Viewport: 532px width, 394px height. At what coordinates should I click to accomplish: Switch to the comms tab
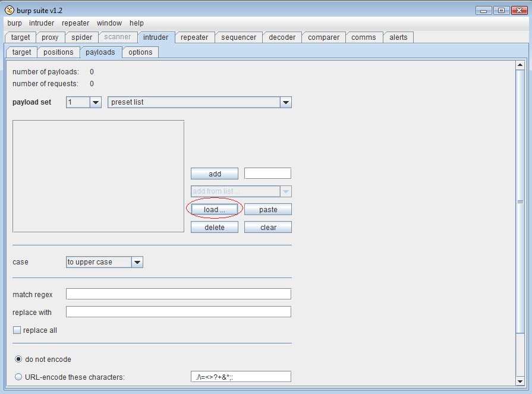pos(364,37)
